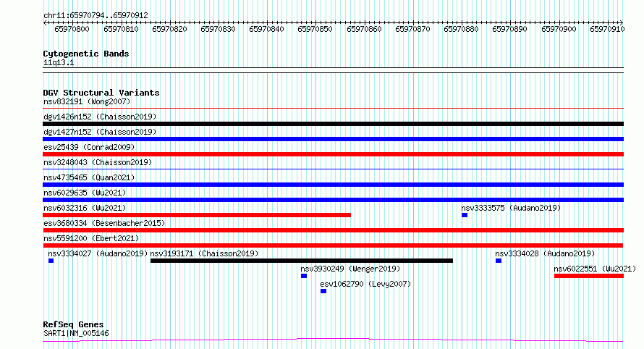Screen dimensions: 644x349
Task: Open the nsv3333575 (Audano2019) label
Action: [x=511, y=208]
